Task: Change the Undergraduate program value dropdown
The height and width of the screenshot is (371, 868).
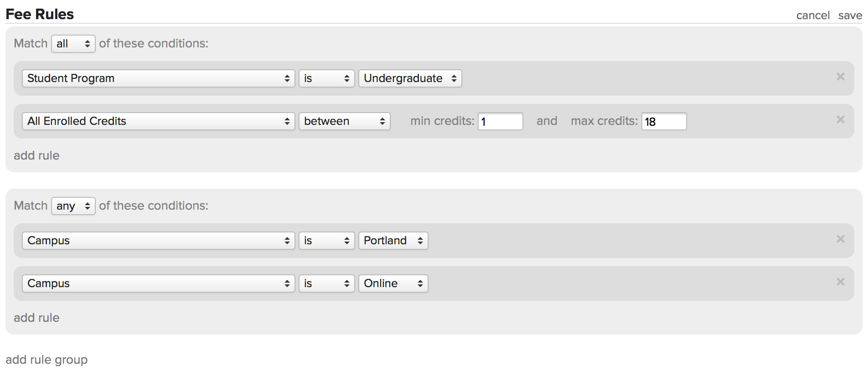Action: [410, 78]
